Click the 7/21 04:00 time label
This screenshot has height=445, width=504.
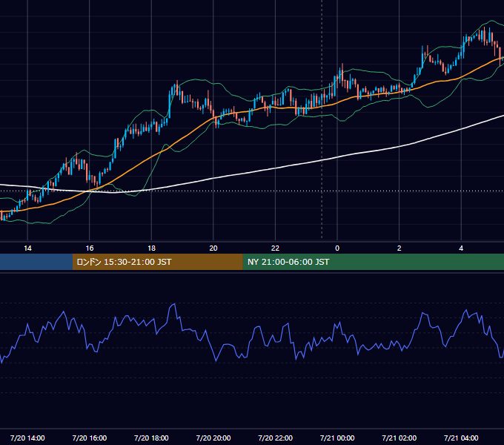[x=461, y=438]
